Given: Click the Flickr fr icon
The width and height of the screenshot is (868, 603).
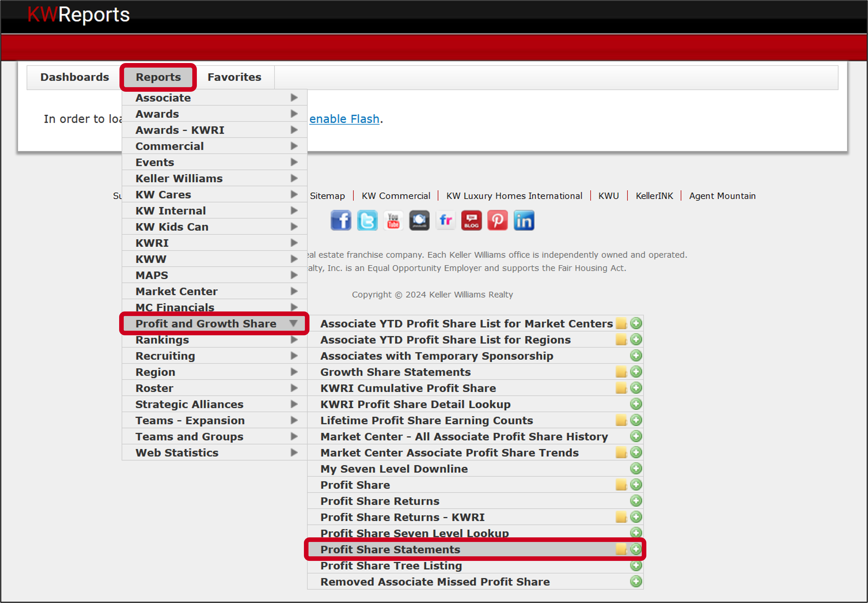Looking at the screenshot, I should tap(446, 220).
